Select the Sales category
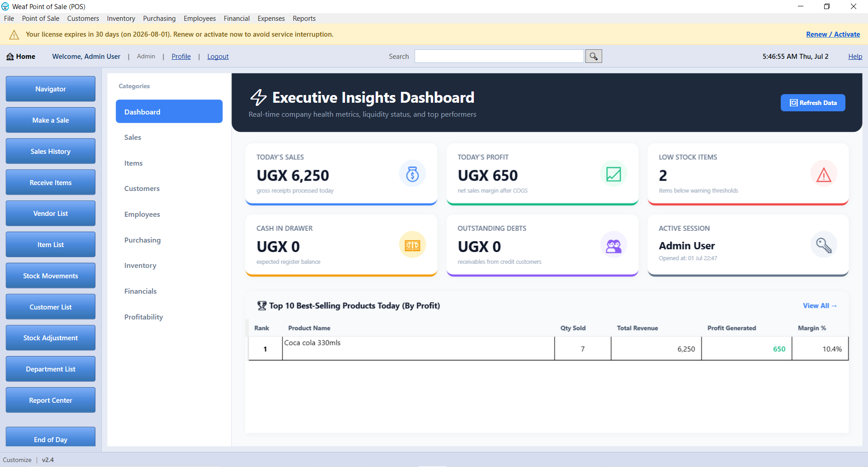 pos(169,137)
